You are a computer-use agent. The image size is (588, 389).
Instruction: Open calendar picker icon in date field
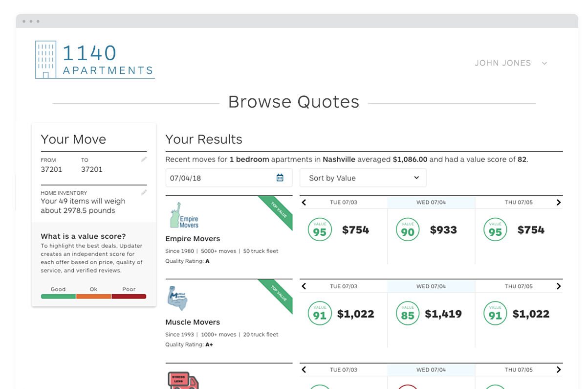[280, 178]
